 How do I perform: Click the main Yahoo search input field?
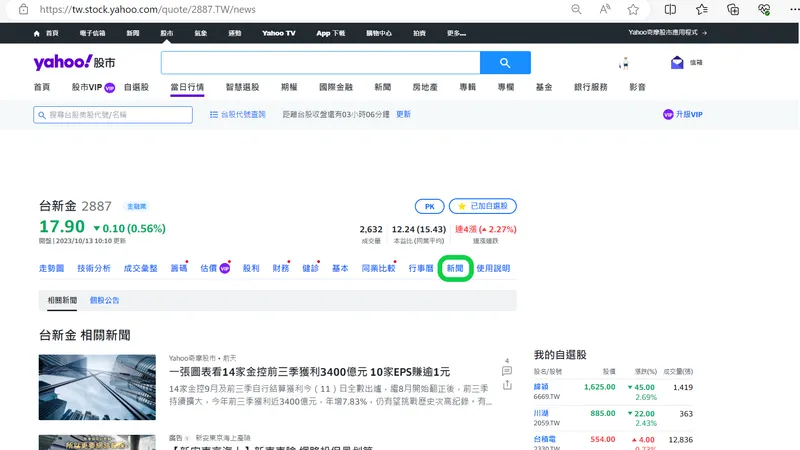tap(320, 62)
